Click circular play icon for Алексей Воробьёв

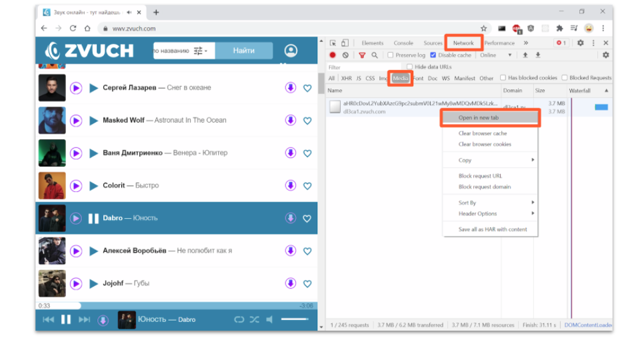(76, 251)
